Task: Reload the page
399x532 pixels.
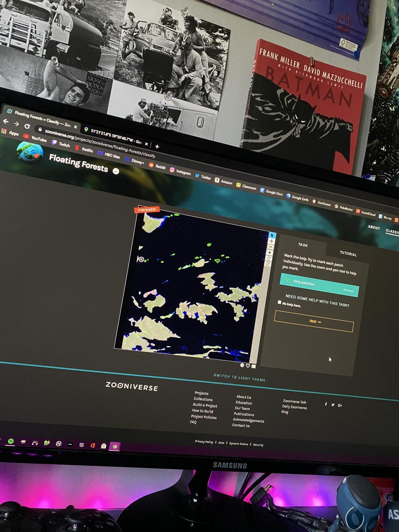Action: coord(27,126)
